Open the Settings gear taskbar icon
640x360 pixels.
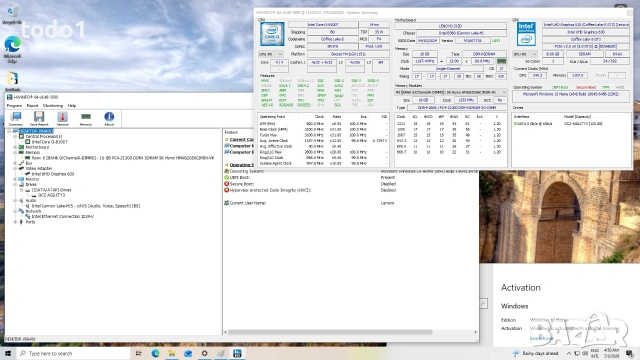pyautogui.click(x=204, y=353)
